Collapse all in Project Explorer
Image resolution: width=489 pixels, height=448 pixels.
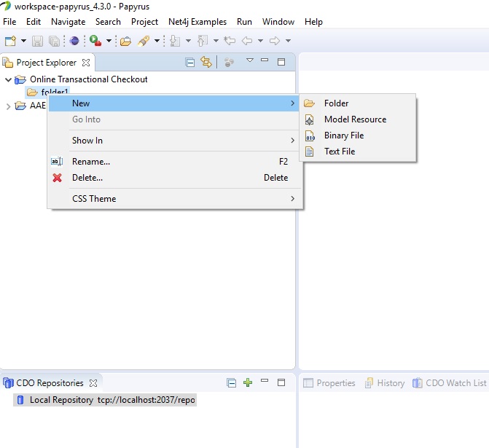coord(190,63)
